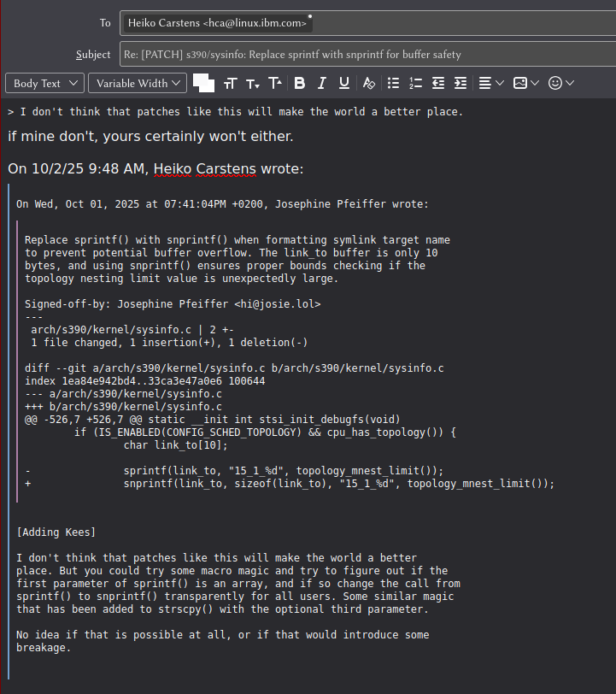Indent the text with the indent icon
Image resolution: width=616 pixels, height=694 pixels.
coord(461,83)
